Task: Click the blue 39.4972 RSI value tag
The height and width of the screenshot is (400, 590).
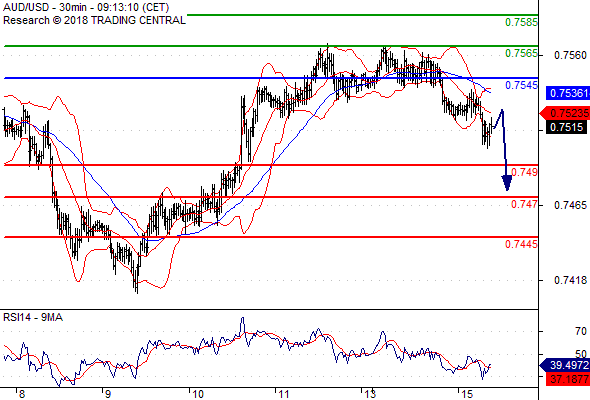Action: click(565, 365)
